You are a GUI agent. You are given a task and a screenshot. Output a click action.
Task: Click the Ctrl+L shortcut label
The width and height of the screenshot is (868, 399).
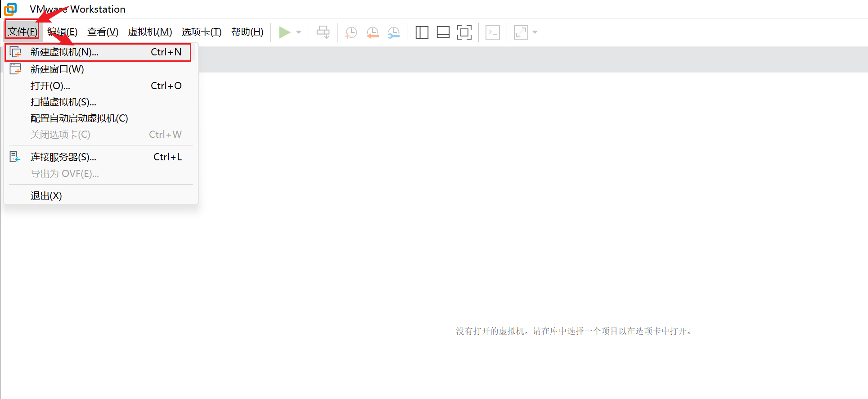167,157
